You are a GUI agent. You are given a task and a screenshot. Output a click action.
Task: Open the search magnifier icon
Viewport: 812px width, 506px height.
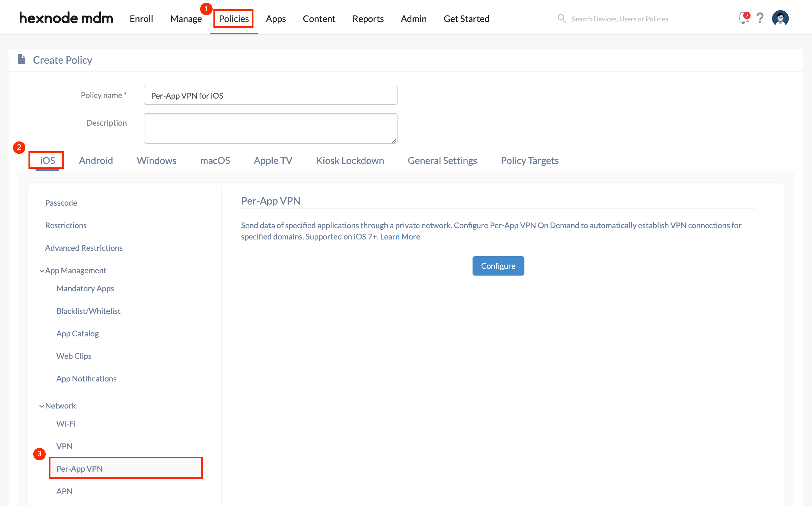(562, 18)
